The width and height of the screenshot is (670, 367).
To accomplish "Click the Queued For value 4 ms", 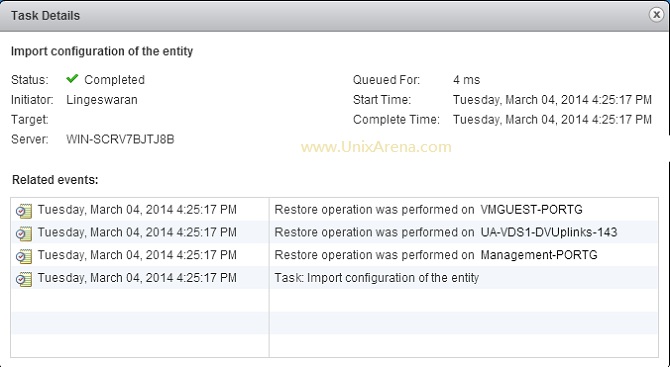I will click(466, 80).
